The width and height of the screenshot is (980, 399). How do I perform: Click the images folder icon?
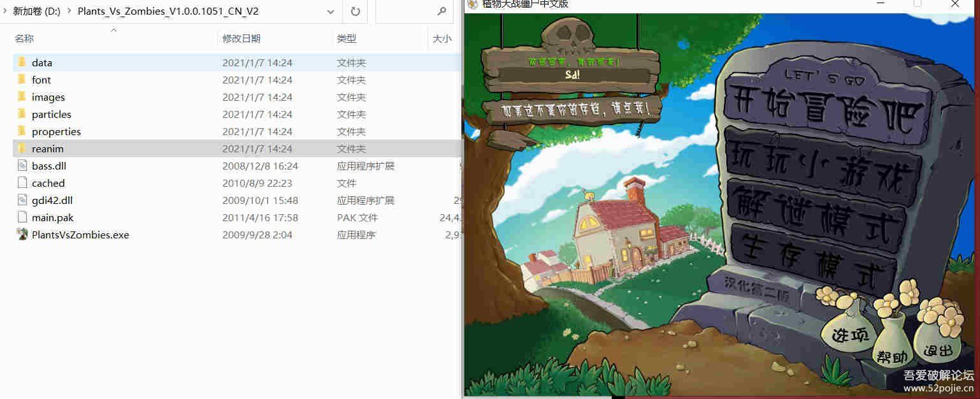(x=22, y=97)
